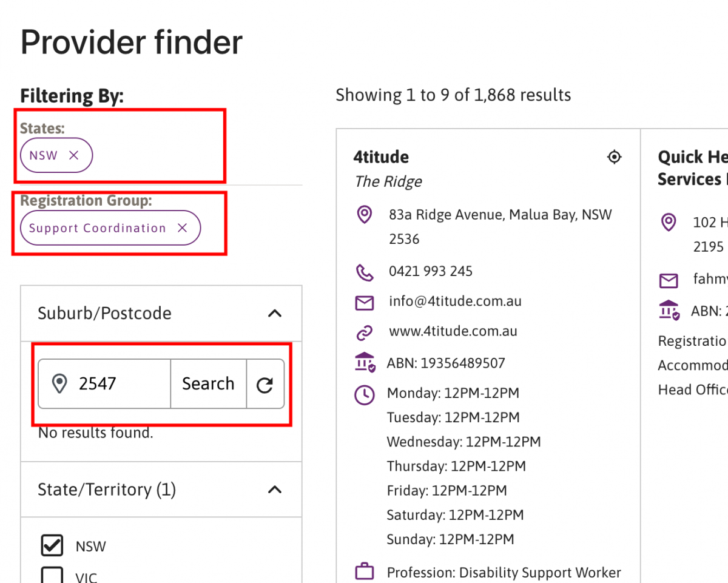The height and width of the screenshot is (583, 728).
Task: Click the link icon beside www.4titude.com.au
Action: click(364, 332)
